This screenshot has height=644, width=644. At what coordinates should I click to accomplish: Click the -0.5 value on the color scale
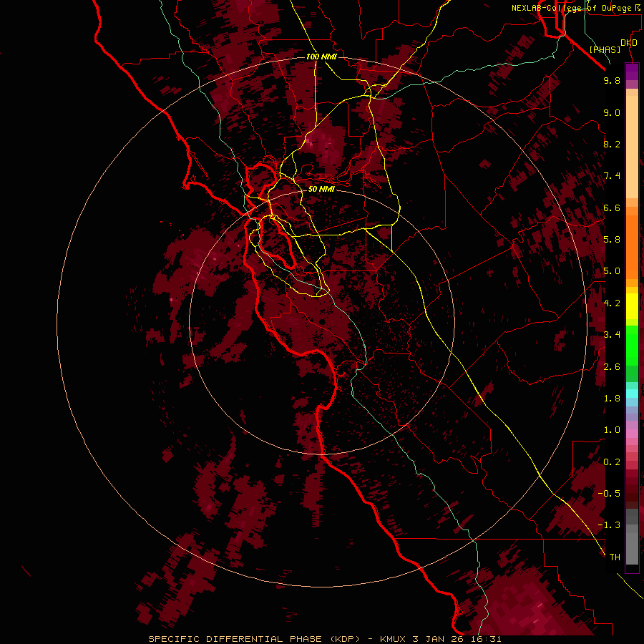(x=609, y=494)
